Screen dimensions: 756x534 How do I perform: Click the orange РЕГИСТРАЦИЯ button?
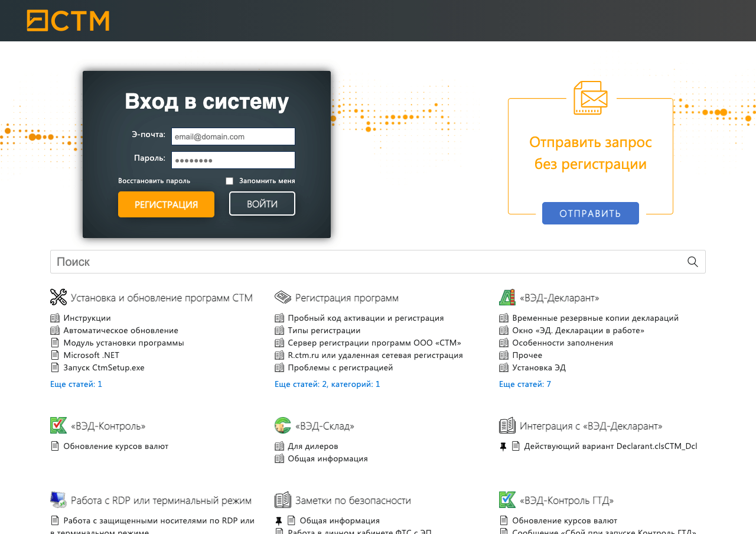[166, 204]
